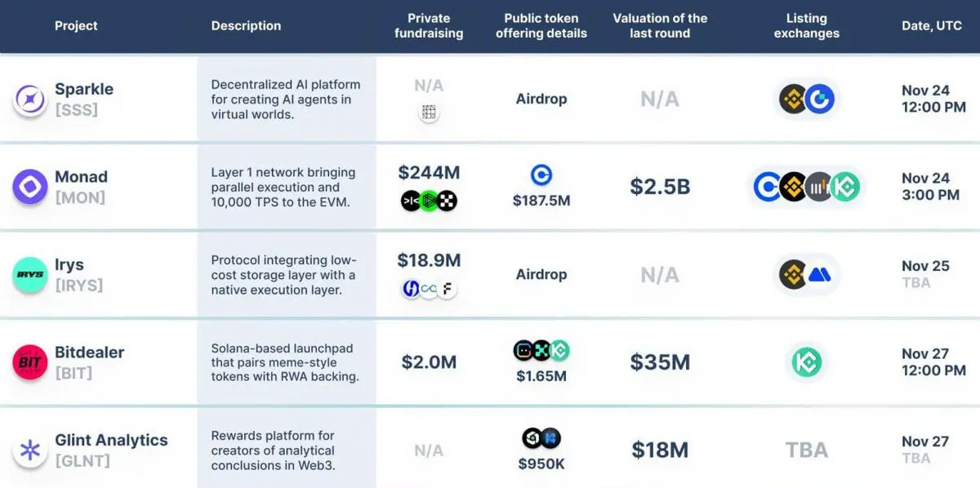Click the red Bitdealer BIT logo

coord(30,362)
